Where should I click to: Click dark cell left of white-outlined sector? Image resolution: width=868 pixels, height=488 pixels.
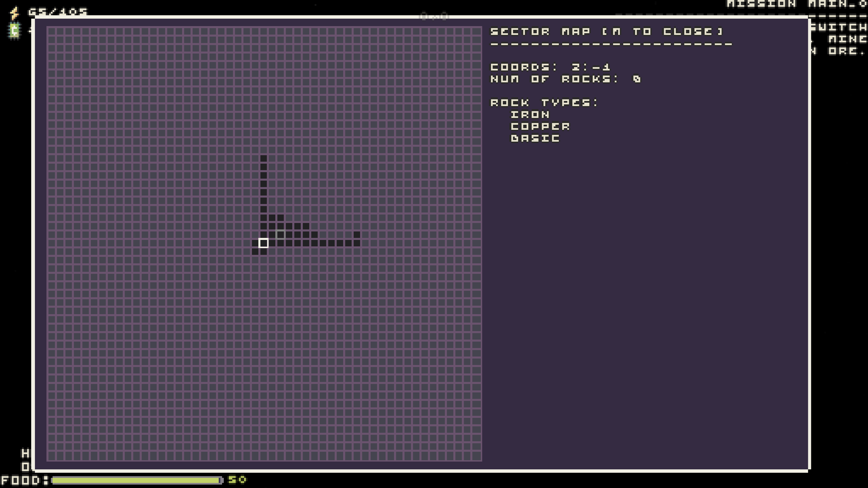pos(255,243)
